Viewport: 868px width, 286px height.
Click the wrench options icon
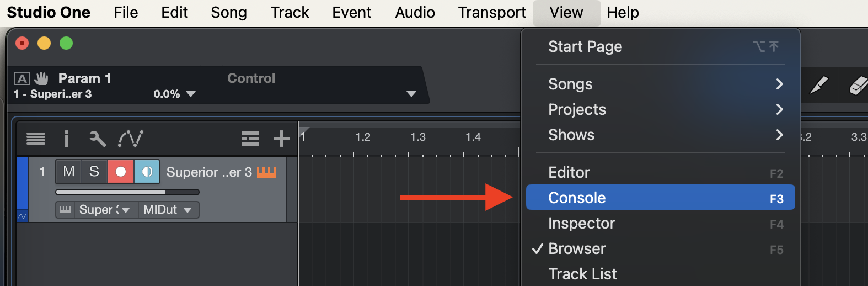click(98, 139)
